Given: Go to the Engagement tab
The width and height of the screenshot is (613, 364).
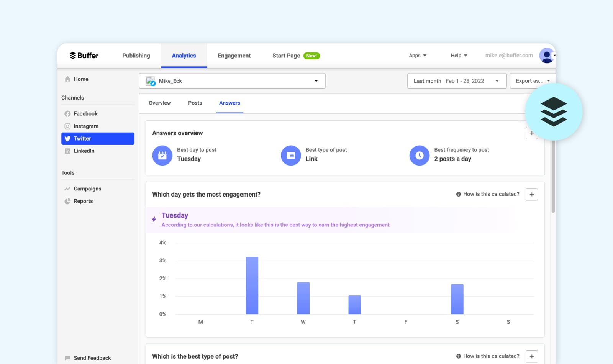Looking at the screenshot, I should (234, 56).
